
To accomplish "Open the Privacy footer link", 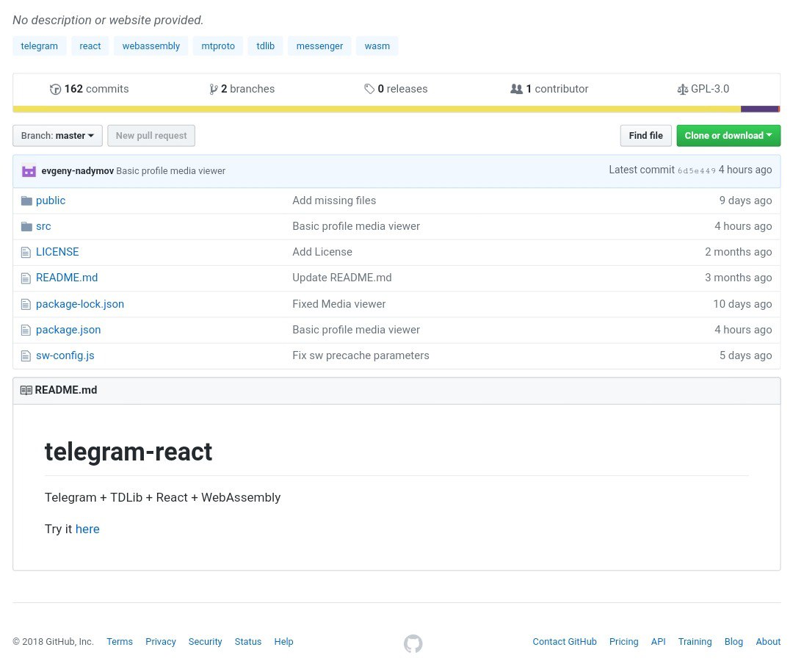I will pyautogui.click(x=161, y=642).
